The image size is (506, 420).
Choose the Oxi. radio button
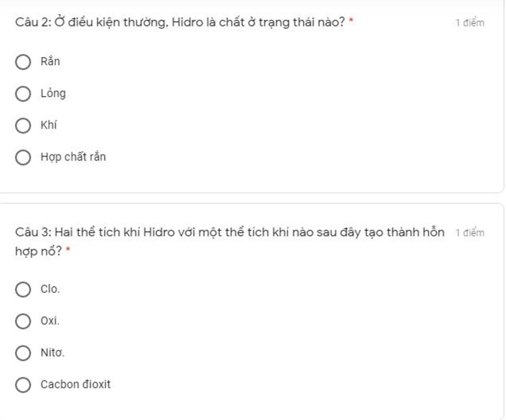click(x=23, y=321)
